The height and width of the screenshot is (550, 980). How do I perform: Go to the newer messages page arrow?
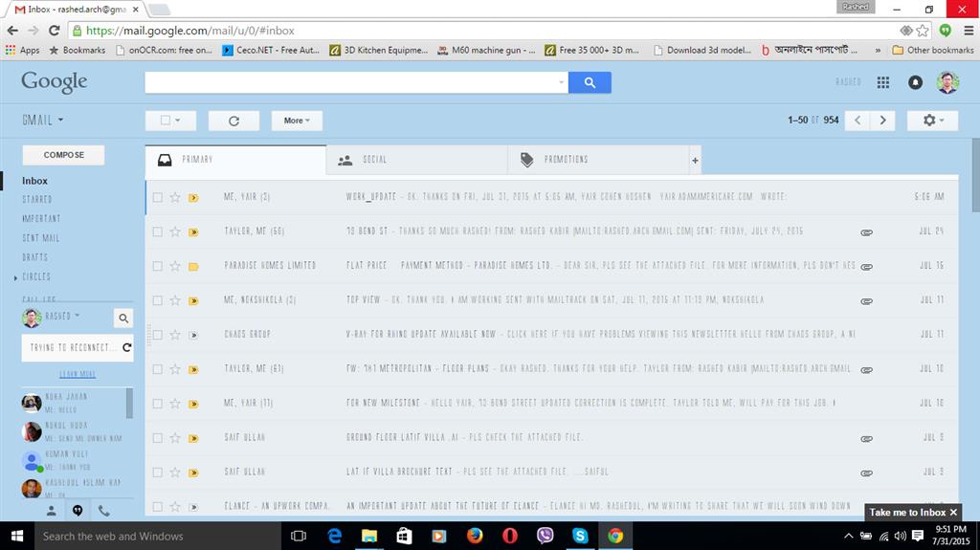click(857, 120)
